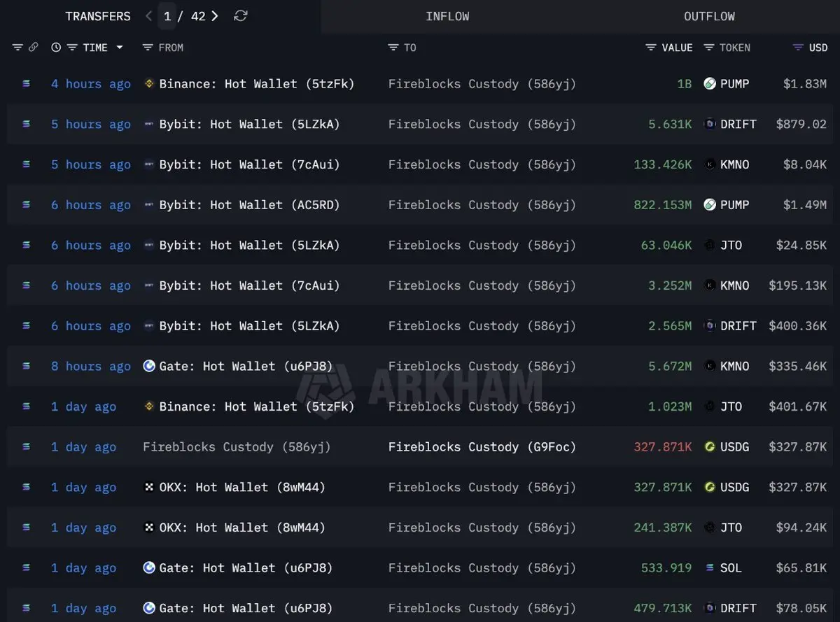This screenshot has height=622, width=840.
Task: Click the value 479.713K
Action: click(x=663, y=609)
